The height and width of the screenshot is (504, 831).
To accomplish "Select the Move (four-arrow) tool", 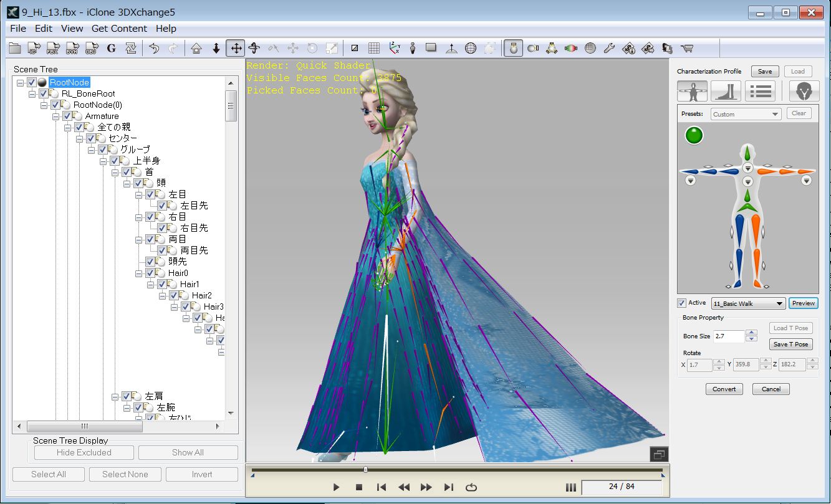I will click(236, 48).
